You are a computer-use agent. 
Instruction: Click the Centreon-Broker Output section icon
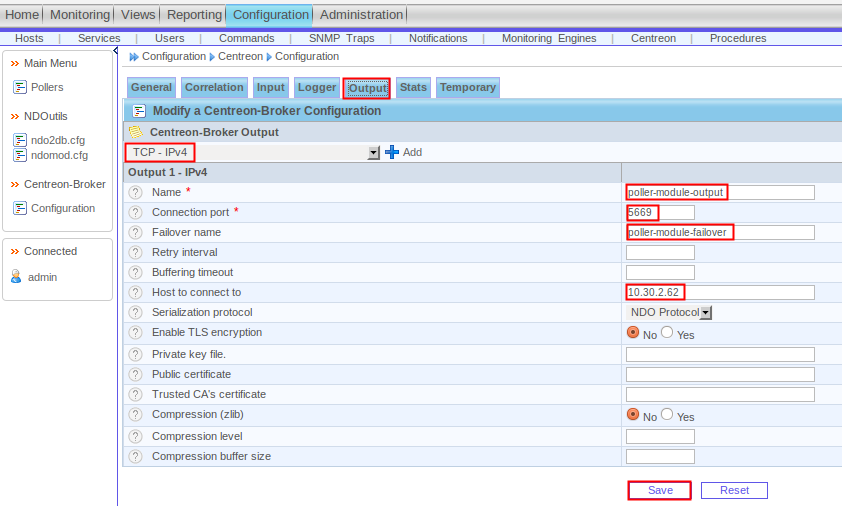136,132
